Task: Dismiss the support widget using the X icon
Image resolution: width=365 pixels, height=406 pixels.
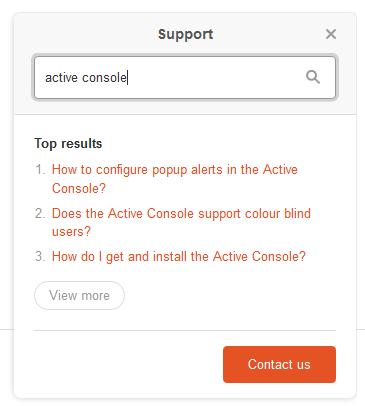Action: (x=331, y=34)
